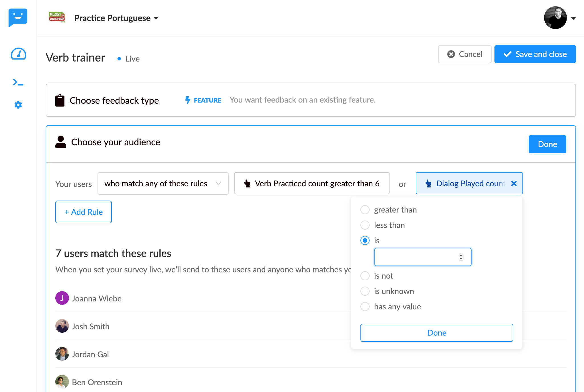The image size is (584, 392).
Task: Click the FEATURE lightning bolt icon
Action: click(x=188, y=100)
